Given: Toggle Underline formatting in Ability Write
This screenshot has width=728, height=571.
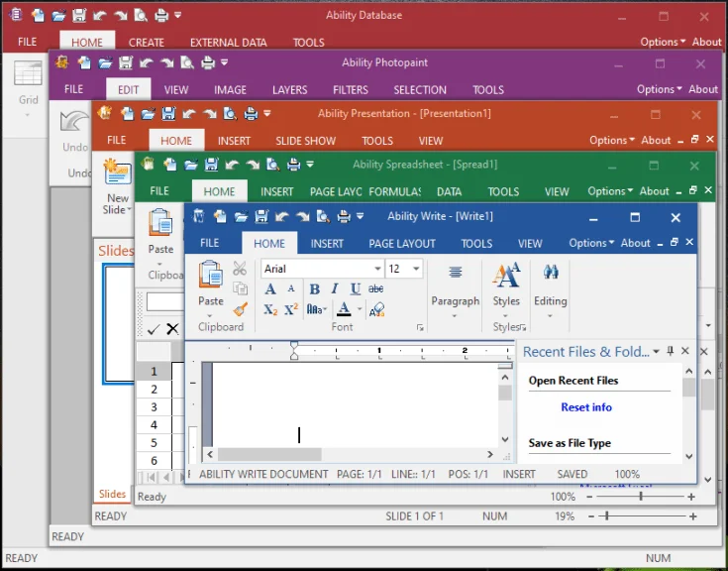Looking at the screenshot, I should [x=356, y=289].
